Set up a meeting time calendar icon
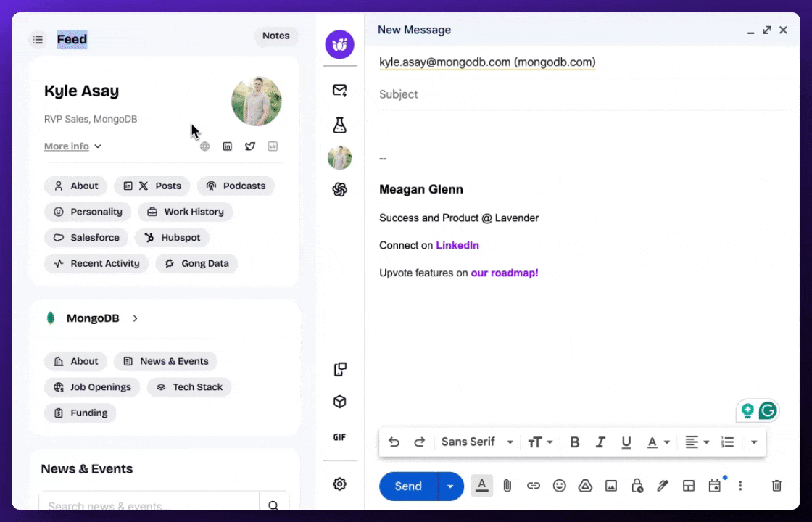The height and width of the screenshot is (522, 812). pos(715,486)
